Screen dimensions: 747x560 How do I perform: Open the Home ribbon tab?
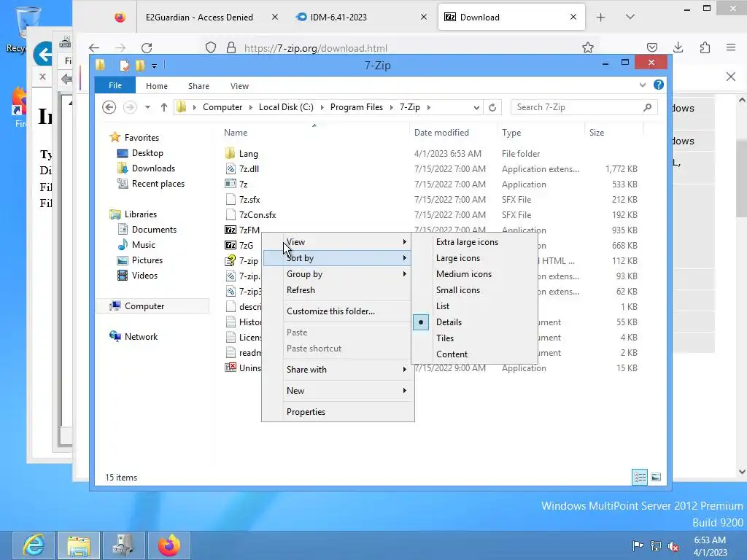157,86
